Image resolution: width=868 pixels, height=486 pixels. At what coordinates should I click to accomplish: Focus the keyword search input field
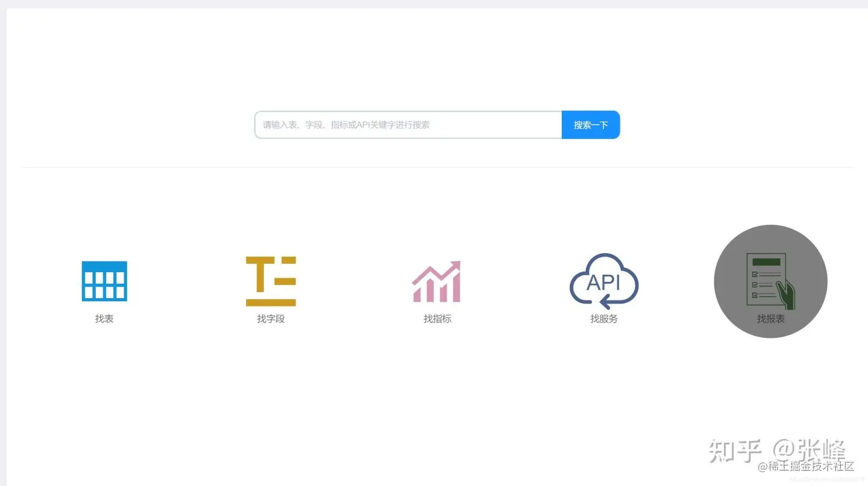(x=409, y=125)
